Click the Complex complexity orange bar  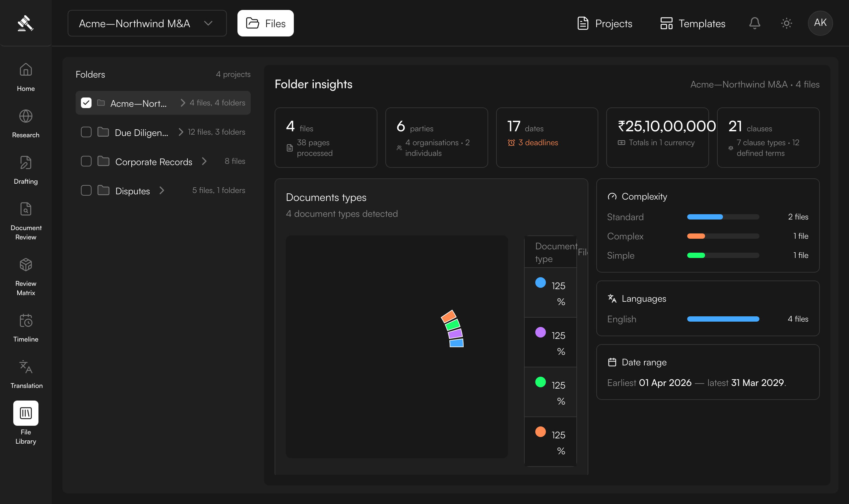coord(696,236)
